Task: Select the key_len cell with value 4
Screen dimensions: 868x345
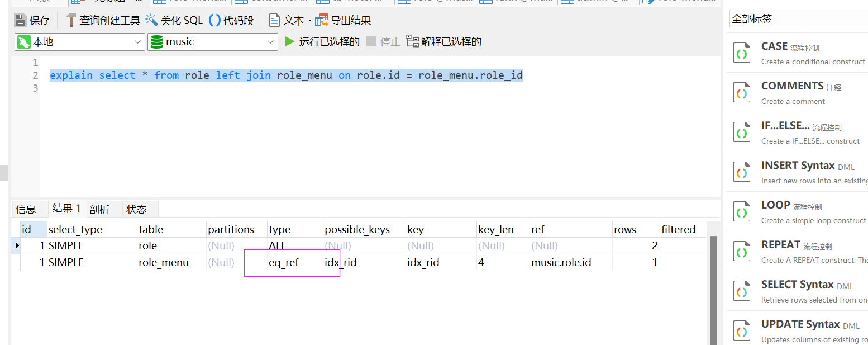Action: point(503,262)
